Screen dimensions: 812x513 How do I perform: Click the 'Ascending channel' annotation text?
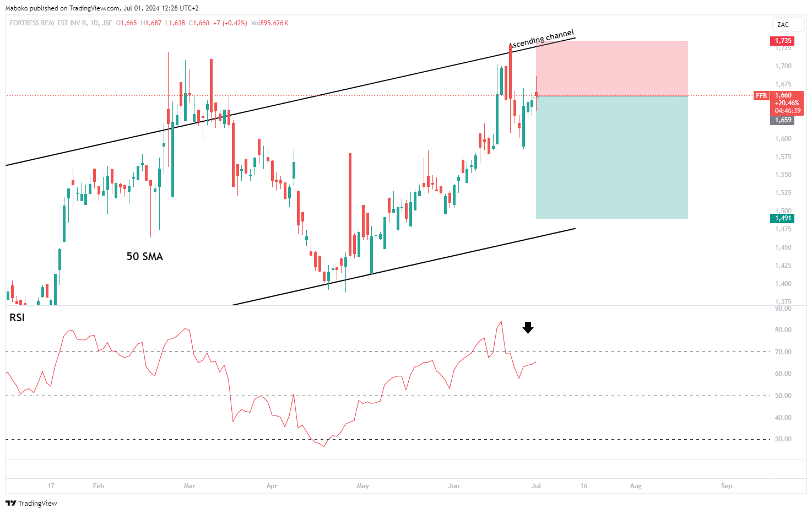(x=542, y=39)
